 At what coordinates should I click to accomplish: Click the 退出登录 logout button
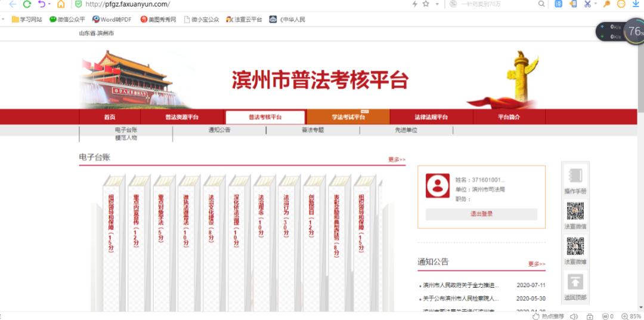click(x=481, y=214)
